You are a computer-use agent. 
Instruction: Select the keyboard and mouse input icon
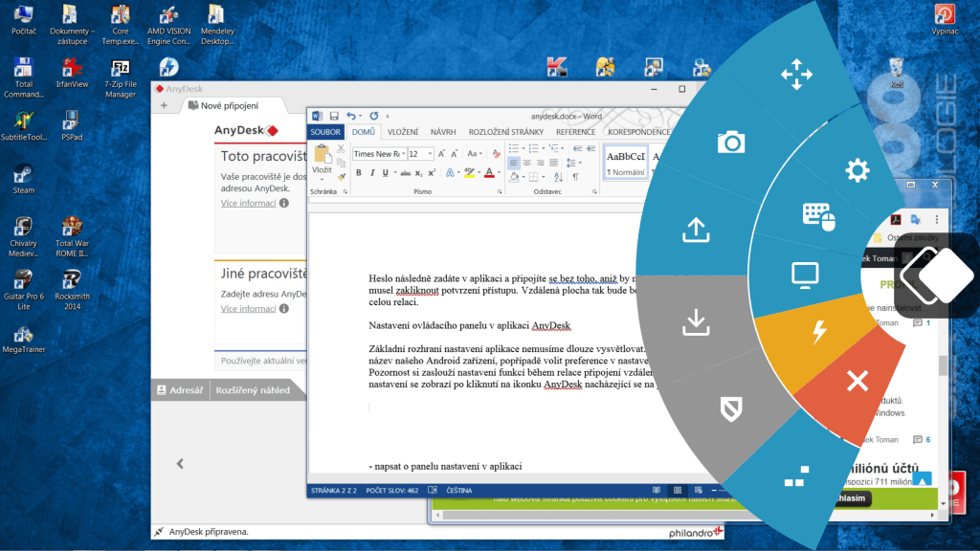click(x=819, y=216)
